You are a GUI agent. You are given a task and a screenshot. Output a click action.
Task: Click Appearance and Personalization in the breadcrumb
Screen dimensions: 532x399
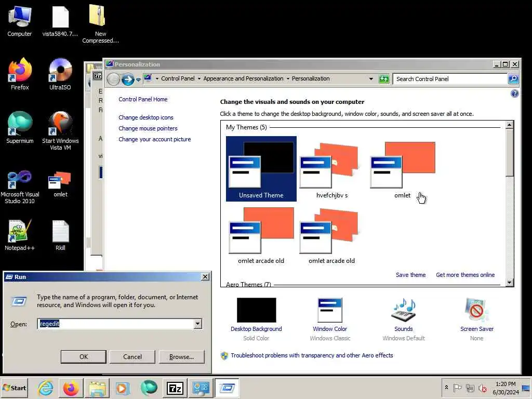click(243, 79)
